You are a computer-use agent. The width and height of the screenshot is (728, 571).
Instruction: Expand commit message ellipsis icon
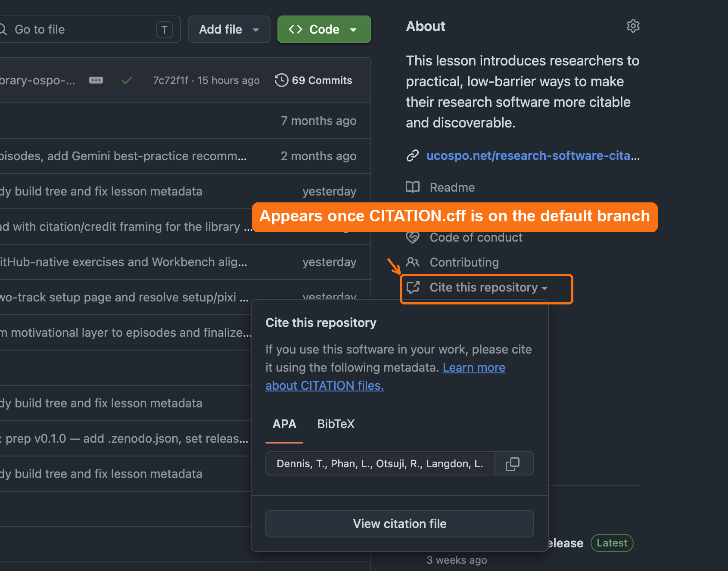click(96, 80)
